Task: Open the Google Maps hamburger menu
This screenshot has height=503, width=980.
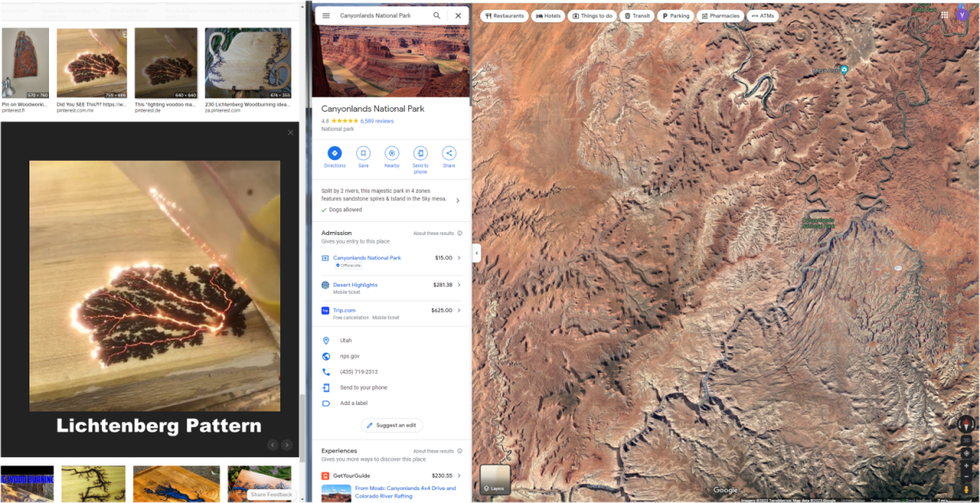Action: [x=326, y=16]
